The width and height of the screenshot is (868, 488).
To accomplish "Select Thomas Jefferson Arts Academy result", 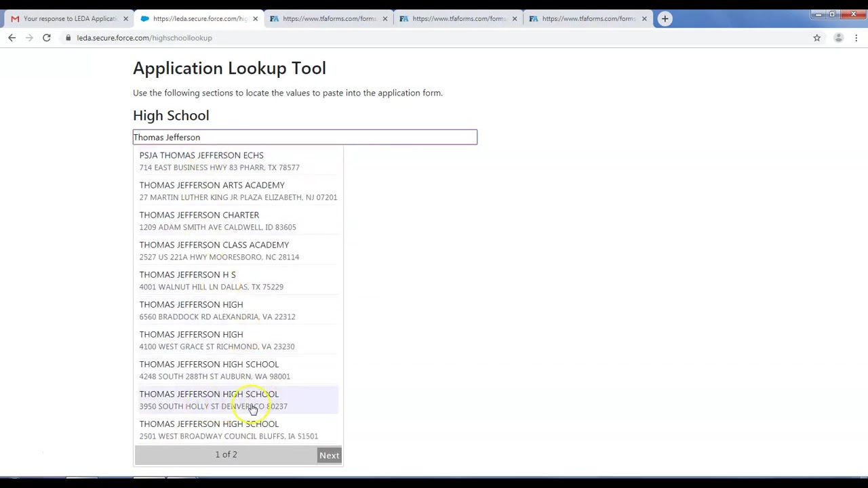I will tap(238, 191).
